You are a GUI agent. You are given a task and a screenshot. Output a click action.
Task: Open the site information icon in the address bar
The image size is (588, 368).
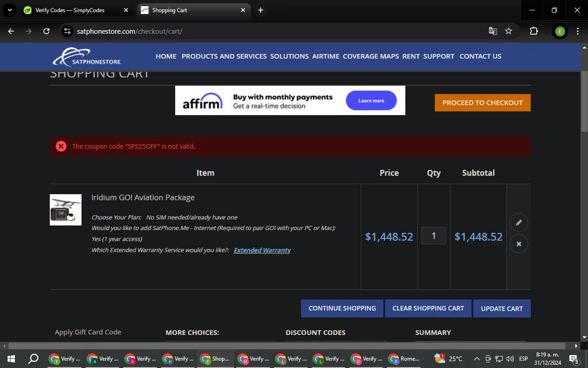click(x=67, y=31)
